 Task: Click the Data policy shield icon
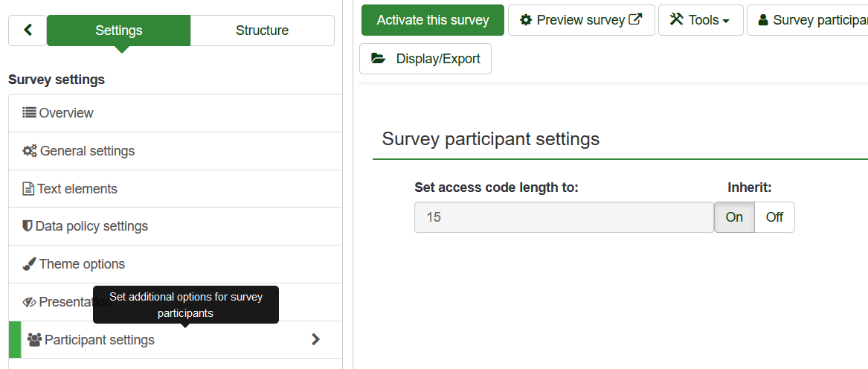[28, 226]
